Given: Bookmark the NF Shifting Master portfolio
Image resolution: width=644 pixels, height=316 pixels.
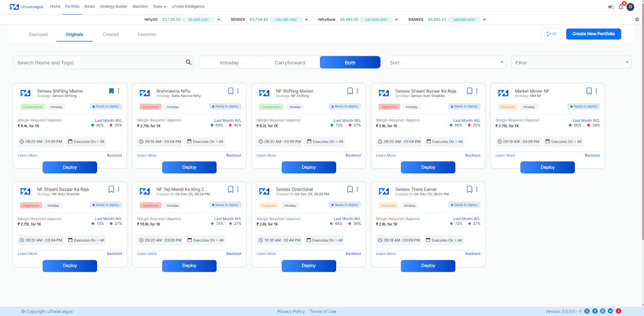Looking at the screenshot, I should pyautogui.click(x=350, y=91).
